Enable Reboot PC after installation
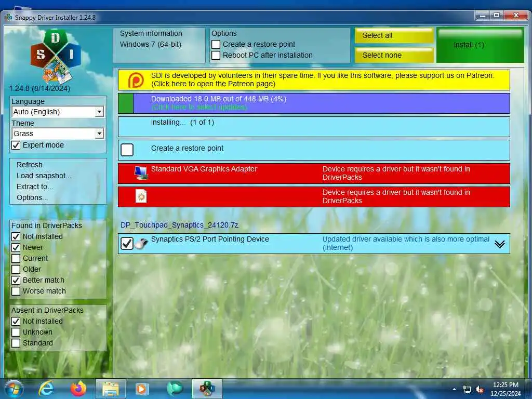532x399 pixels. [x=216, y=55]
